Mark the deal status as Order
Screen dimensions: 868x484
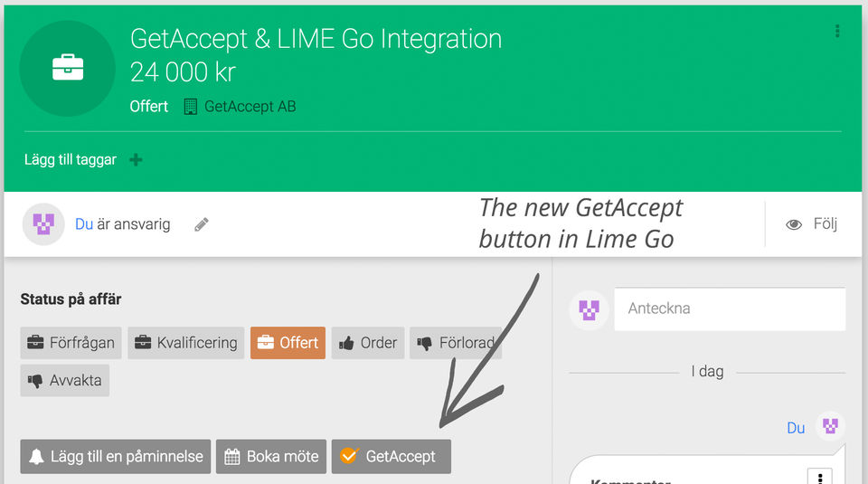[367, 343]
